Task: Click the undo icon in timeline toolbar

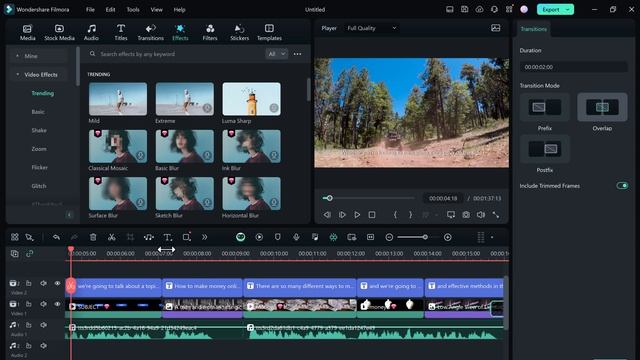Action: 56,237
